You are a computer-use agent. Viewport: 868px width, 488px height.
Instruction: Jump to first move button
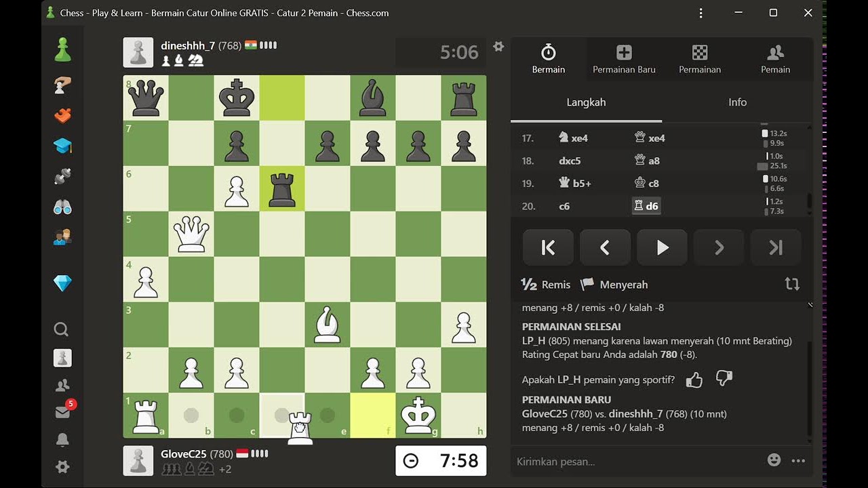pos(548,248)
